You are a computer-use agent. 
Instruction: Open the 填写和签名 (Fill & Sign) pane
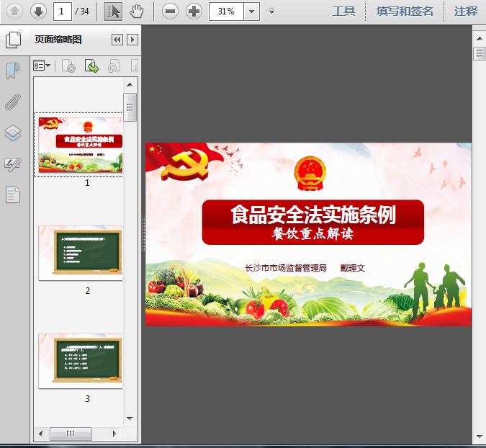[405, 12]
